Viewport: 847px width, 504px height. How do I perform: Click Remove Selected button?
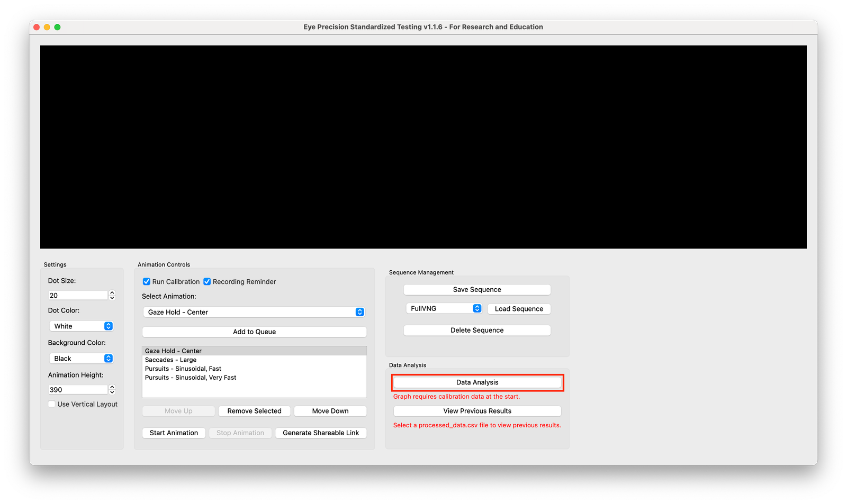pos(254,411)
